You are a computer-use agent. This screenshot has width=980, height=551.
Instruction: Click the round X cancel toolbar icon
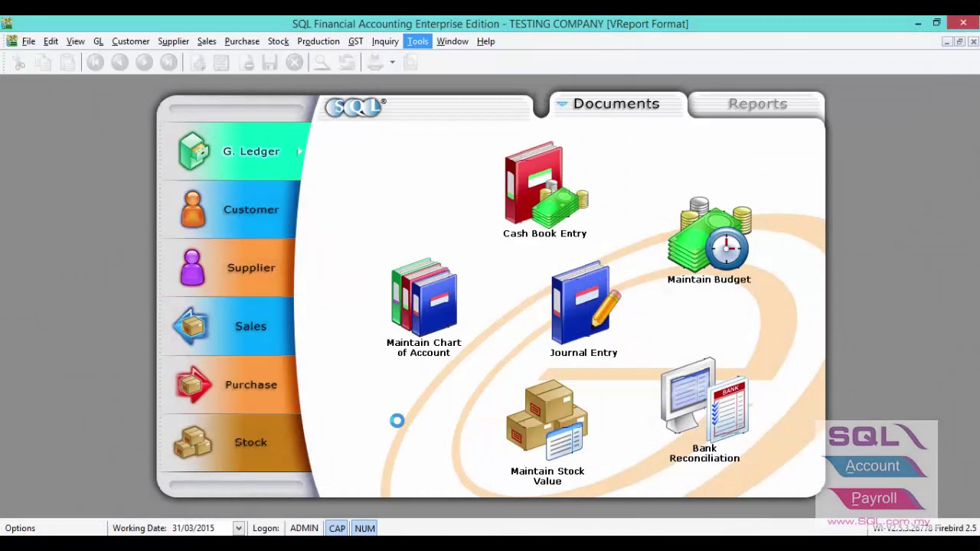[x=295, y=63]
